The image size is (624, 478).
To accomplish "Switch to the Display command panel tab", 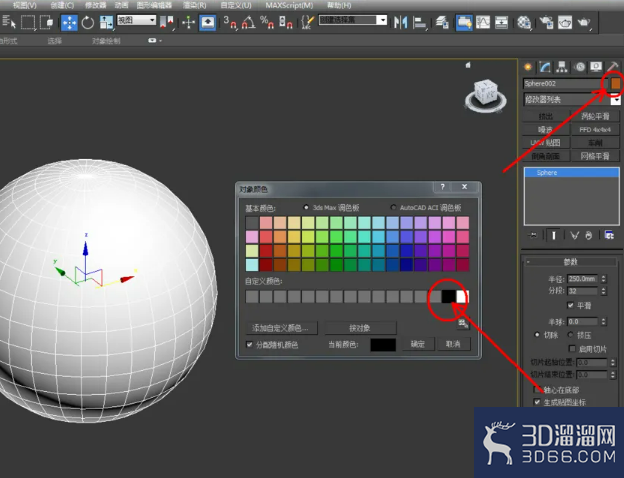I will (x=596, y=67).
